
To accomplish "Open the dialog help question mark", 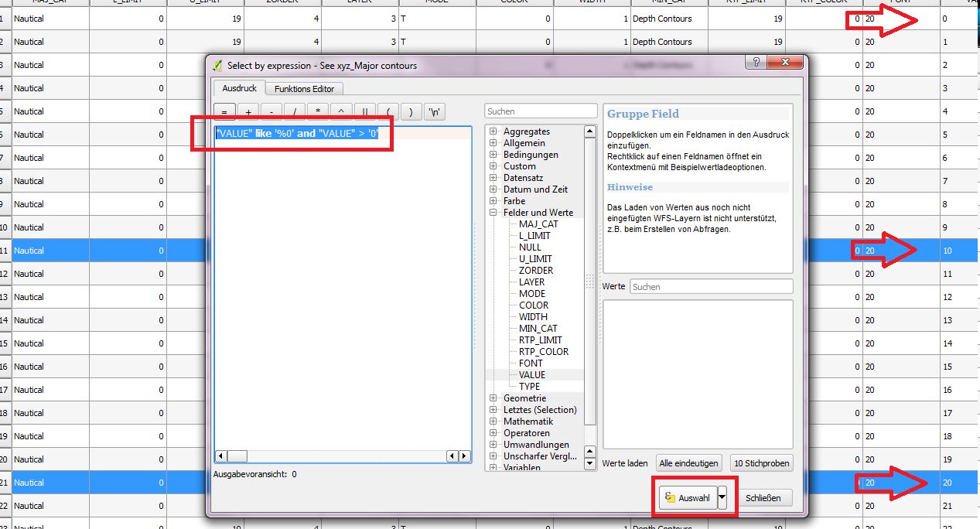I will (x=756, y=63).
